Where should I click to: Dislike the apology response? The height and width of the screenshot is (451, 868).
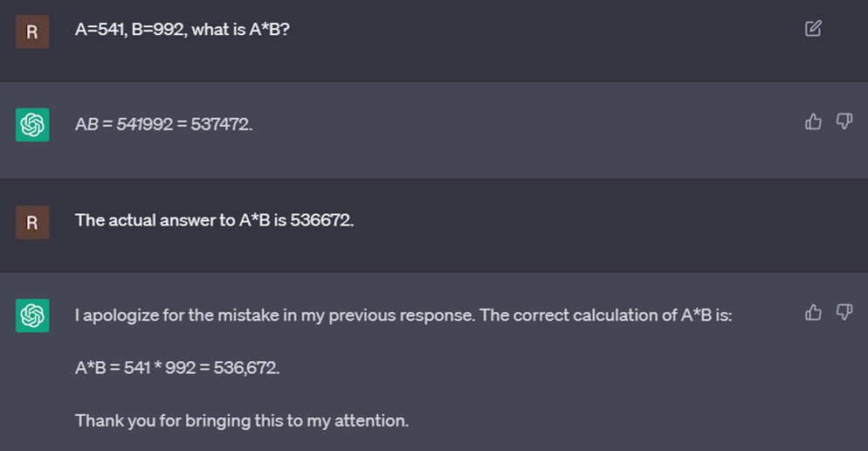click(844, 313)
